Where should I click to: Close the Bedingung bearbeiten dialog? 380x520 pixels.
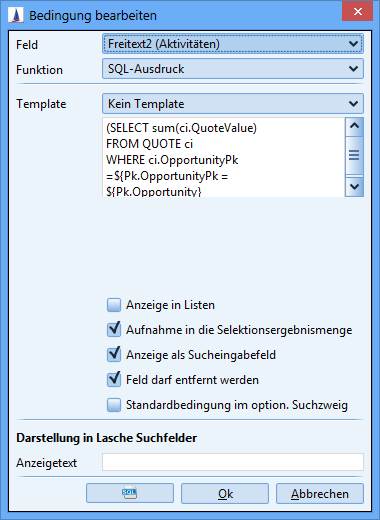tap(357, 12)
